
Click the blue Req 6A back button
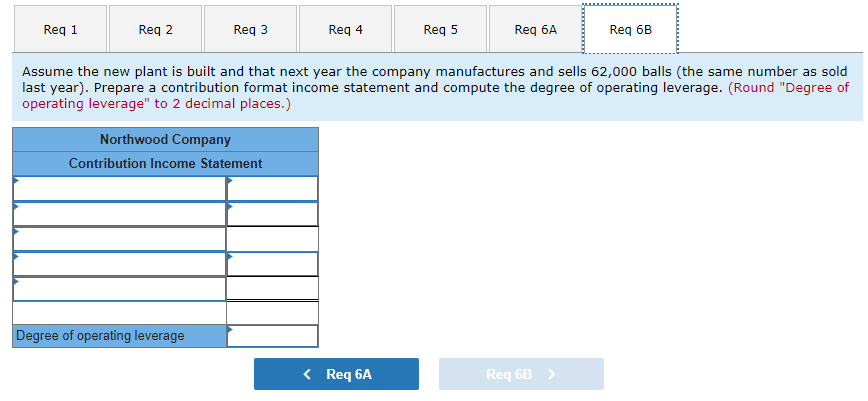337,374
